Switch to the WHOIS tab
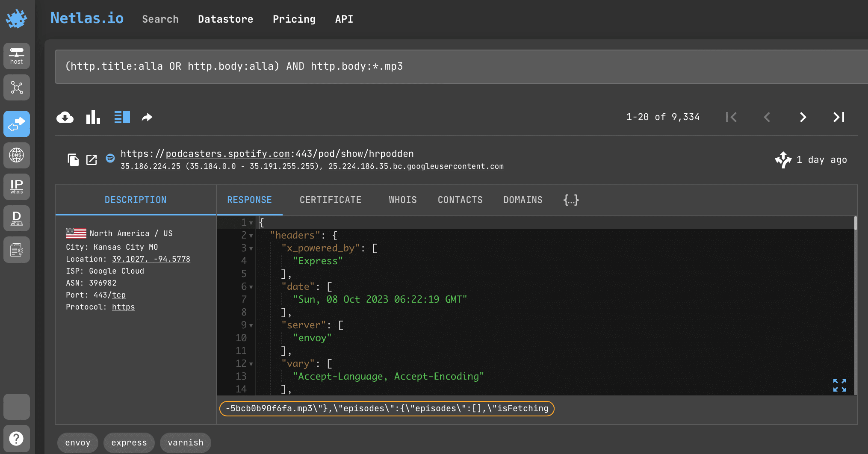The width and height of the screenshot is (868, 454). (403, 200)
